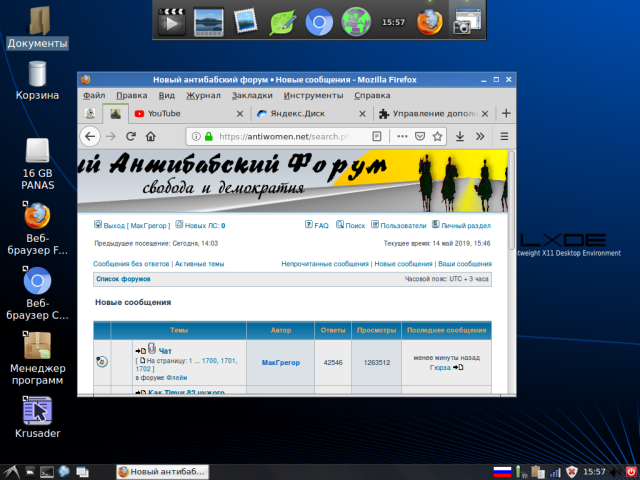Screen dimensions: 640x480
Task: Switch to the Управление дополнениями tab
Action: coord(434,113)
